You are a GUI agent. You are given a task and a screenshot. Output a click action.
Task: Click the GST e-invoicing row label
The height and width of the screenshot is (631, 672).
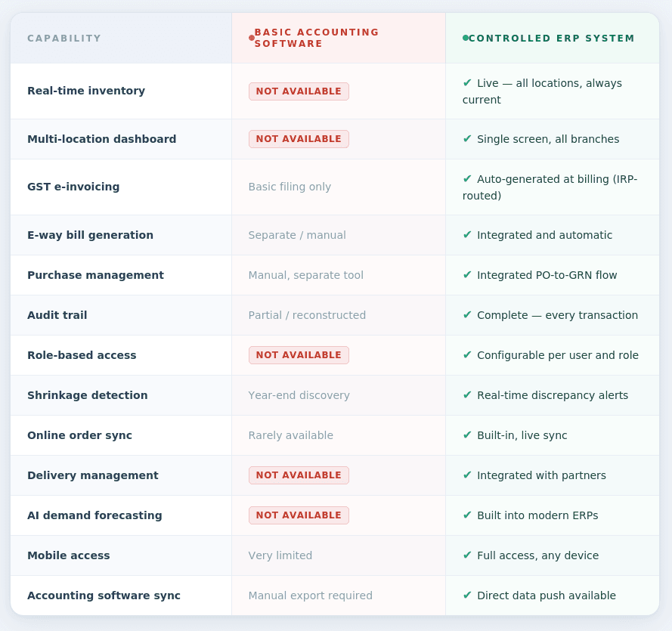[x=73, y=187]
